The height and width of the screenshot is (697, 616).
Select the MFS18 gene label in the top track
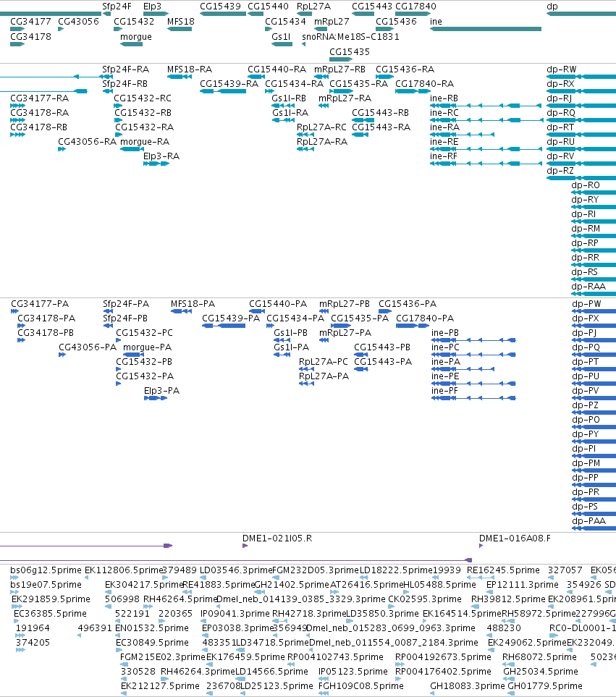181,21
